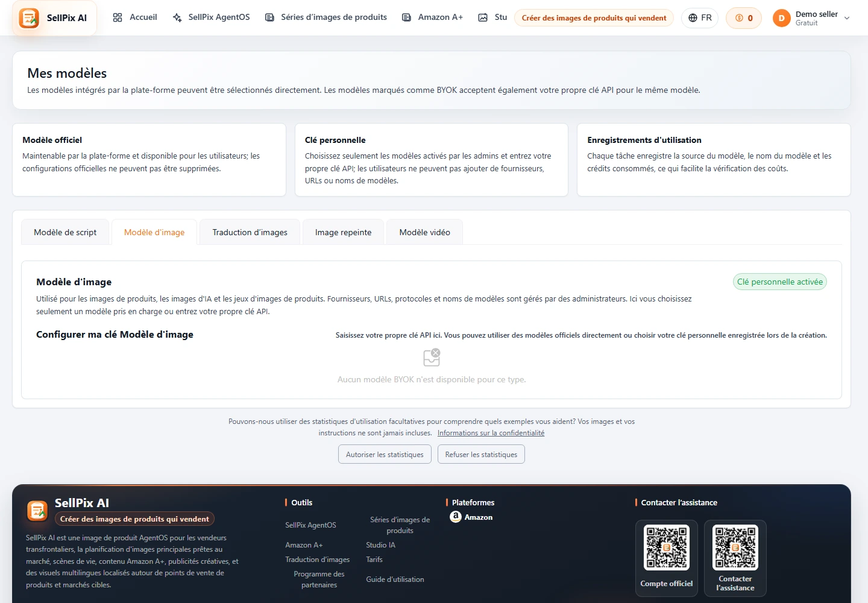The width and height of the screenshot is (868, 603).
Task: Click the SellPix AgentOS sparkle icon
Action: tap(177, 17)
